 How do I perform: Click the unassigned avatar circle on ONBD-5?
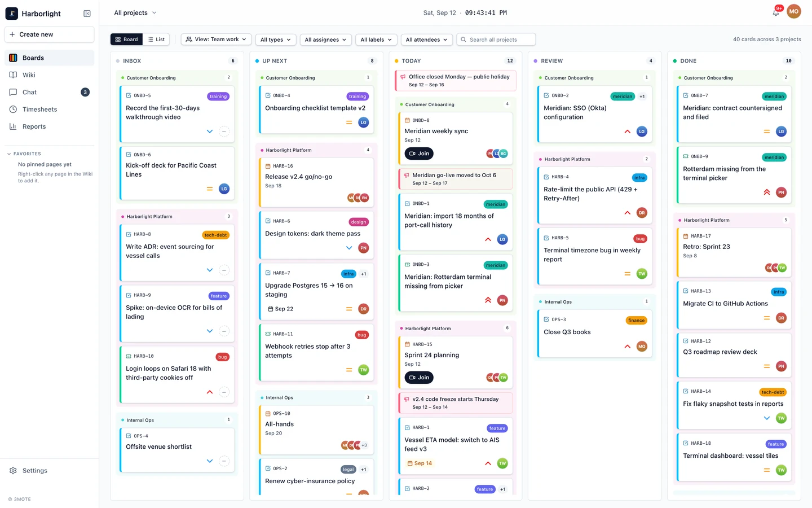click(x=224, y=132)
